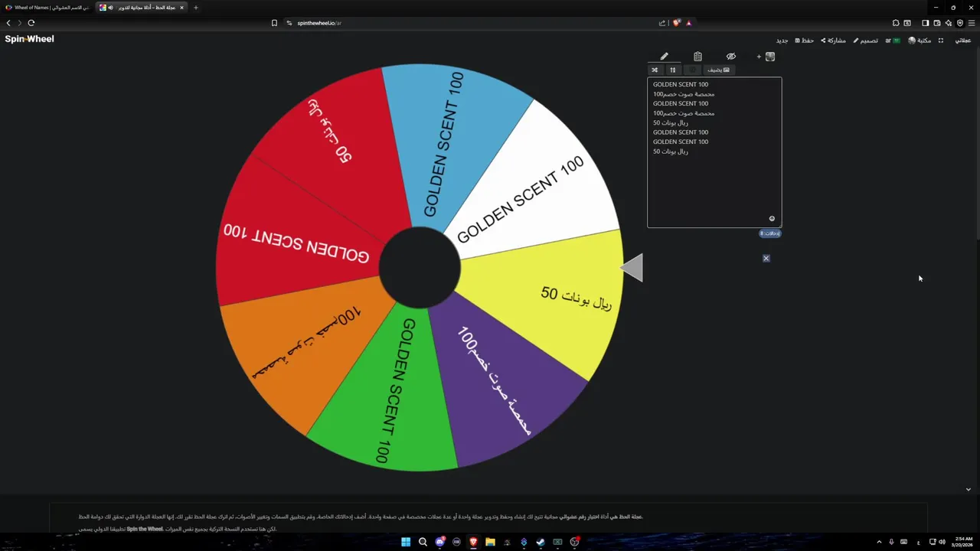980x551 pixels.
Task: Open Brave Leo AI sparkle icon
Action: (949, 23)
